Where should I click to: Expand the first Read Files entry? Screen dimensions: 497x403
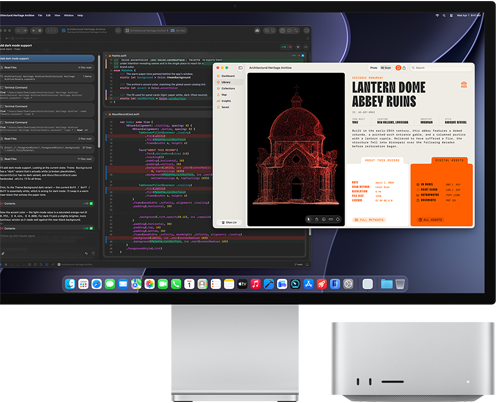pyautogui.click(x=47, y=67)
